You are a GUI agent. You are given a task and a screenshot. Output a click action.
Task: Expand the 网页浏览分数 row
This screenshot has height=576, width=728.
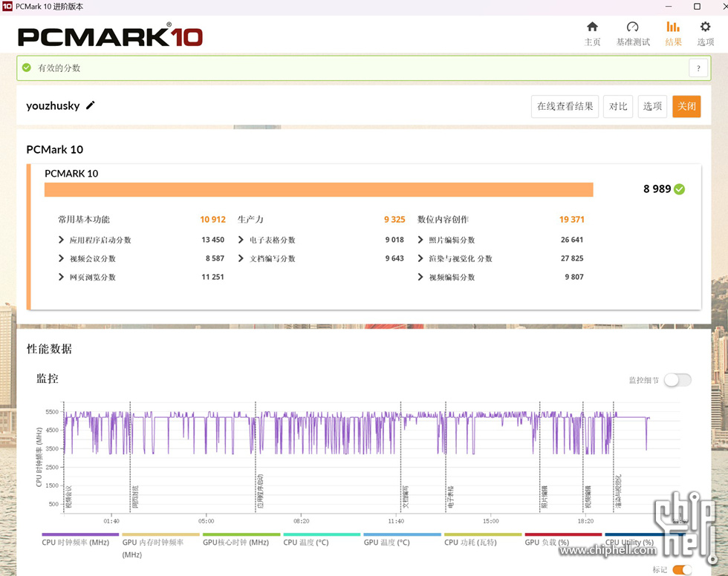(61, 277)
